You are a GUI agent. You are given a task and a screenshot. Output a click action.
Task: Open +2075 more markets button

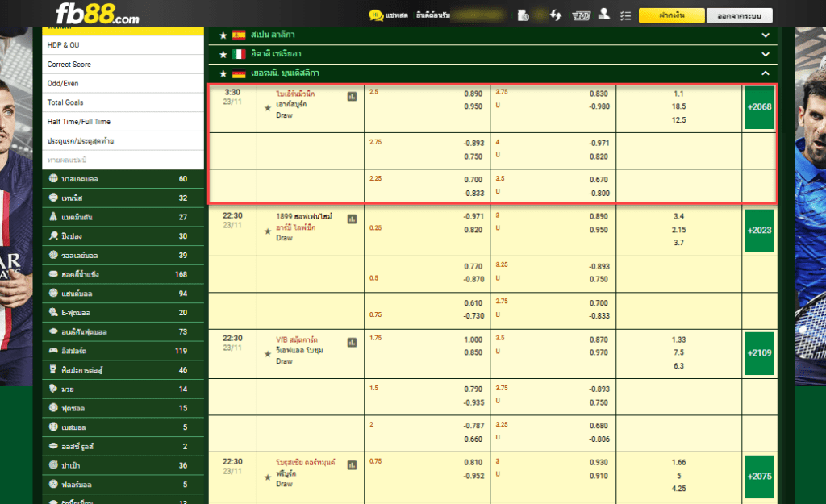click(x=759, y=477)
